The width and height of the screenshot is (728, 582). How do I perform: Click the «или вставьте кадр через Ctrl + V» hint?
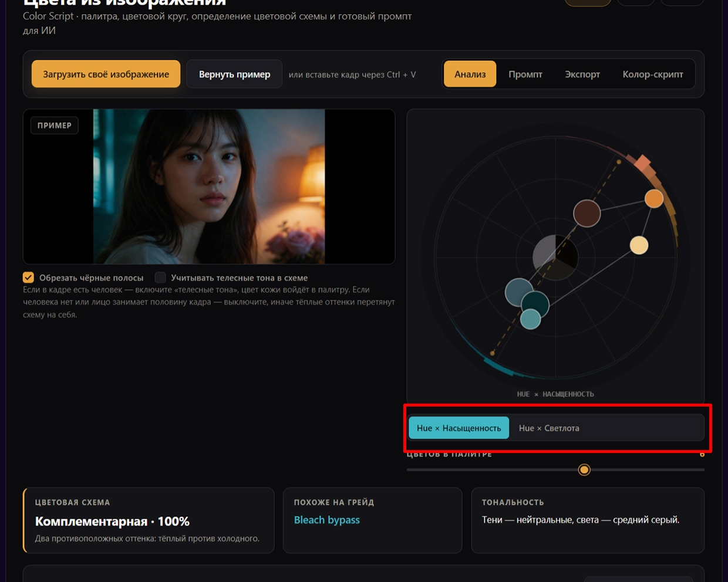point(352,75)
